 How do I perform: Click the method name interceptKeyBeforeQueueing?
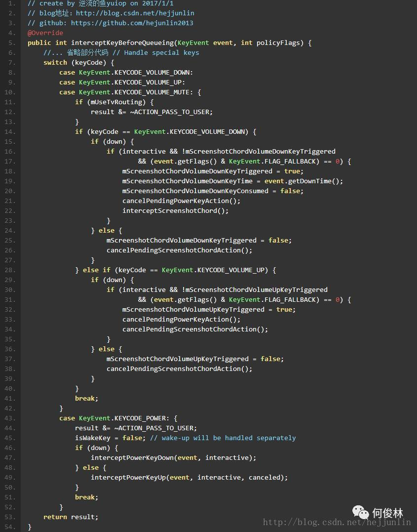(123, 43)
